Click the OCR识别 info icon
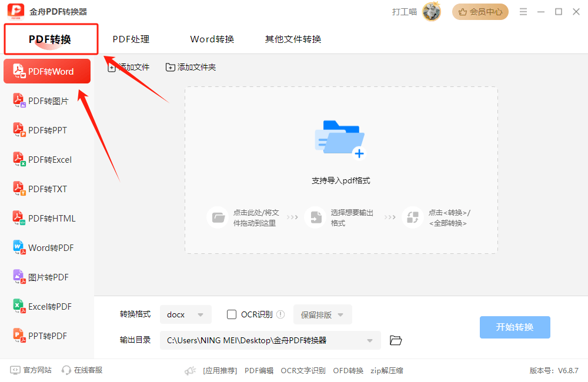Viewport: 588px width, 382px height. click(x=280, y=314)
